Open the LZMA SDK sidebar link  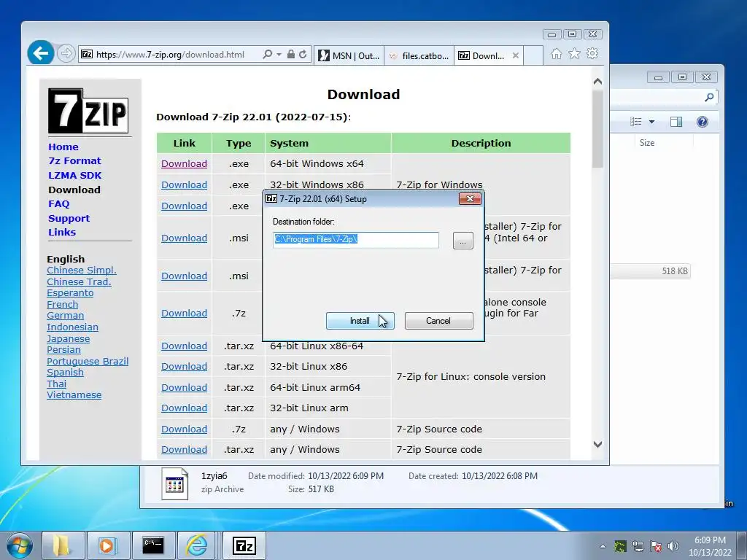75,175
